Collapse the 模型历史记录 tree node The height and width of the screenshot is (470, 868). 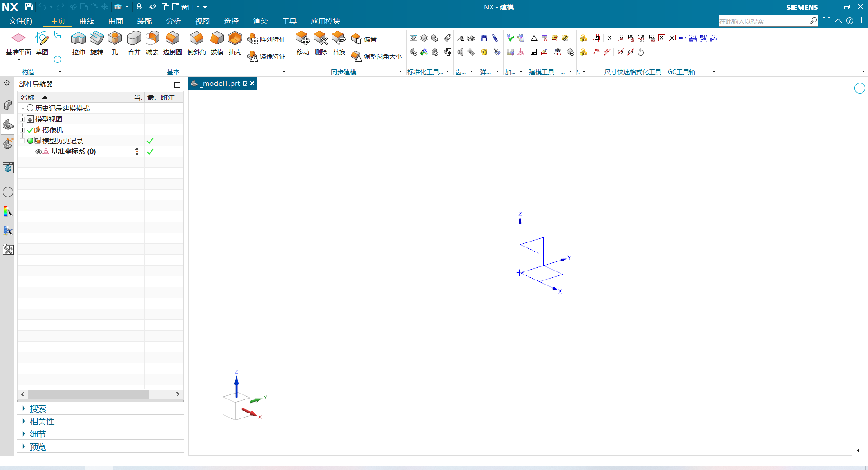click(22, 141)
